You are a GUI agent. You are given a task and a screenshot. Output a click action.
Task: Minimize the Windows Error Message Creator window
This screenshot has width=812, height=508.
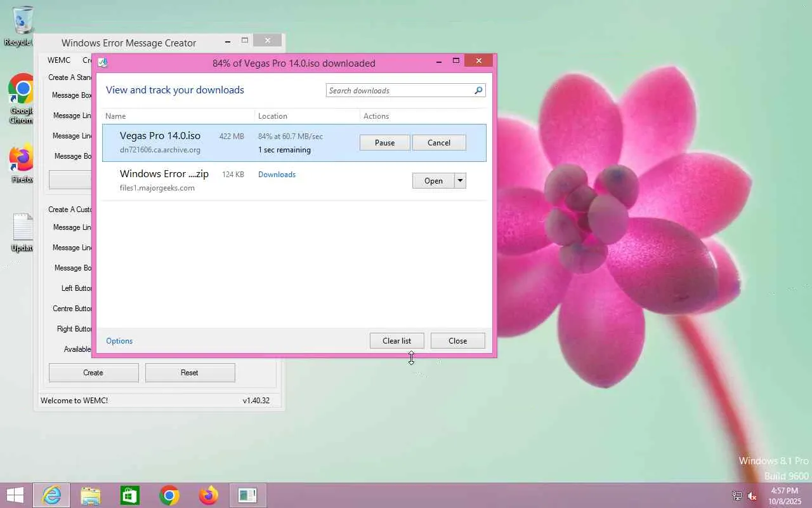coord(228,41)
